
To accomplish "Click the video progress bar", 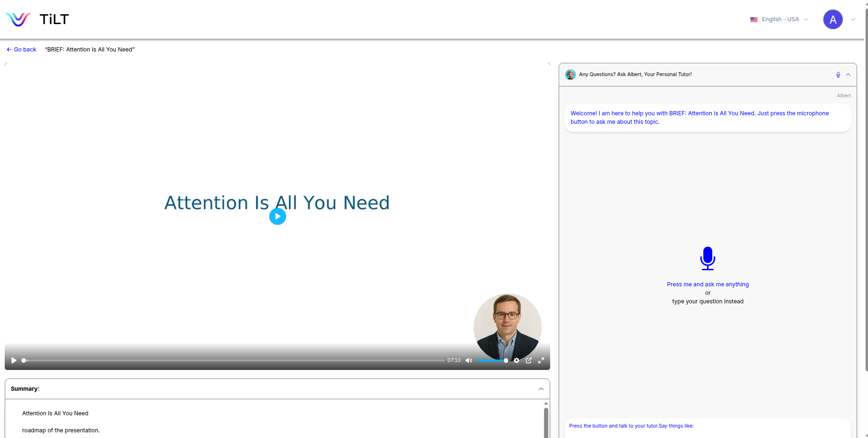I will (x=234, y=361).
